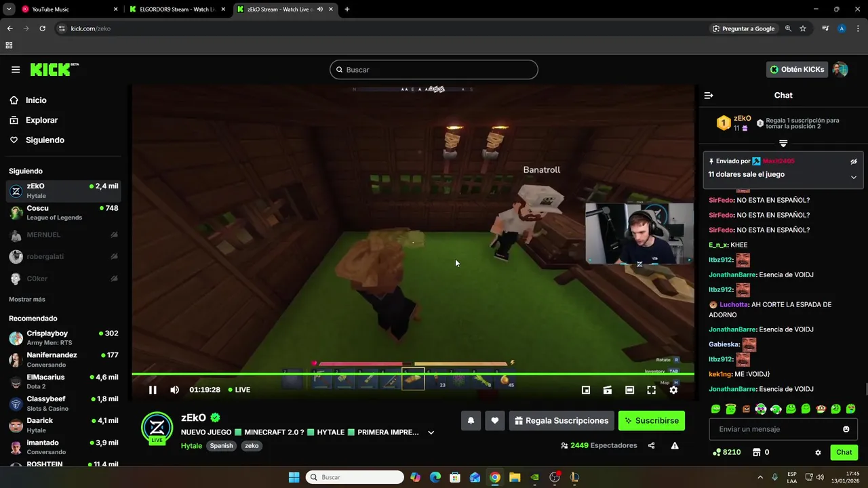Open the chat shop icon
868x488 pixels.
757,452
